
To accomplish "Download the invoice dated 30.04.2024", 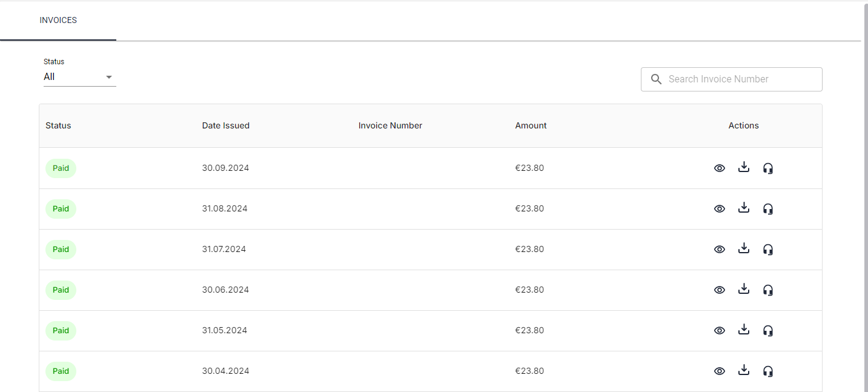I will (x=744, y=371).
